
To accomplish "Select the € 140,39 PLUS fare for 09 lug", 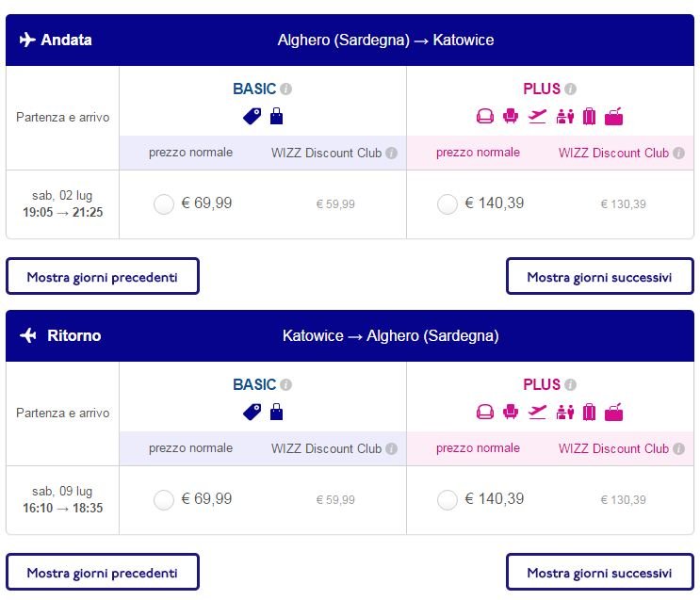I will pos(448,500).
